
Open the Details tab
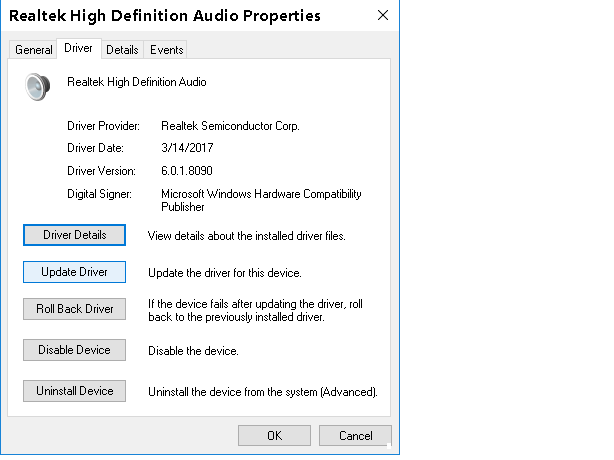(122, 50)
